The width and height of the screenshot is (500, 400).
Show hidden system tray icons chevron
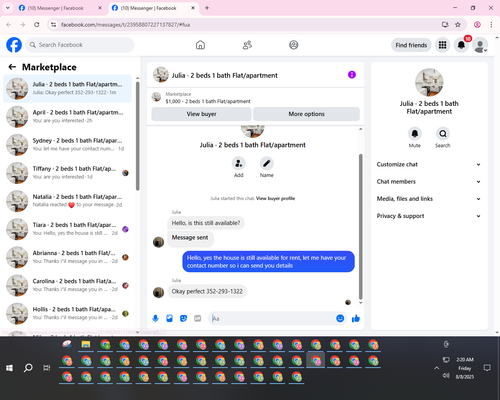[436, 368]
